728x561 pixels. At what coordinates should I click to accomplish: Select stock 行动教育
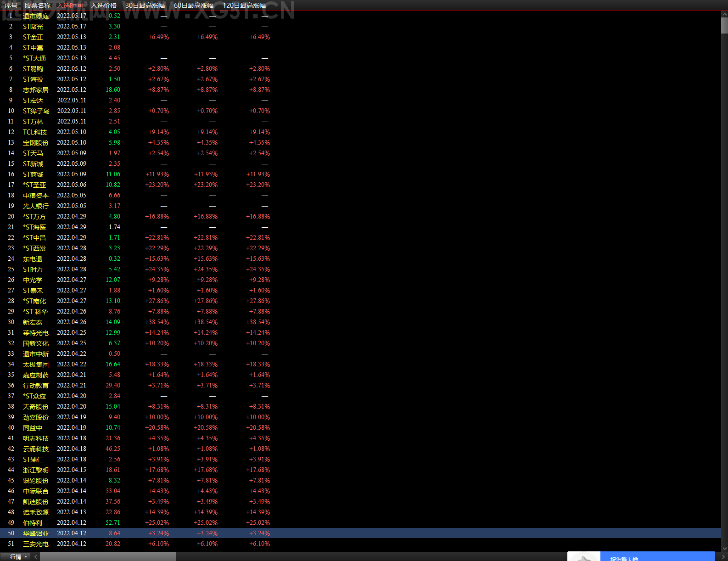[36, 386]
